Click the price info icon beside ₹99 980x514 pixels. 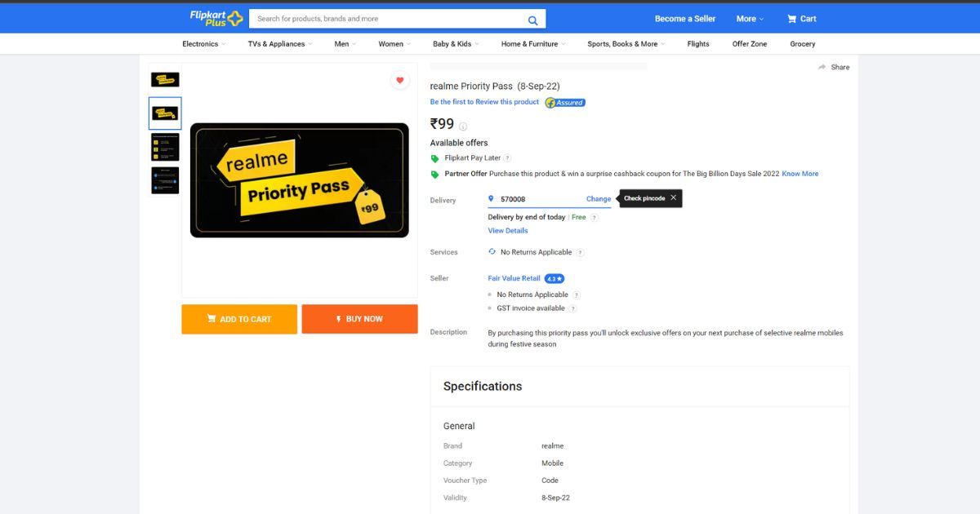tap(463, 126)
